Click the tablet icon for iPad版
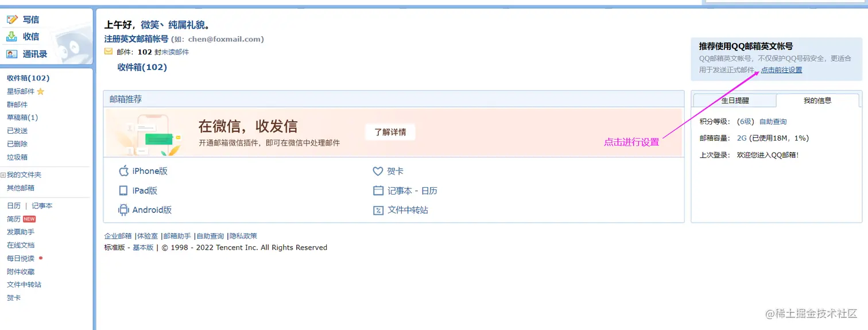The width and height of the screenshot is (868, 330). [123, 191]
